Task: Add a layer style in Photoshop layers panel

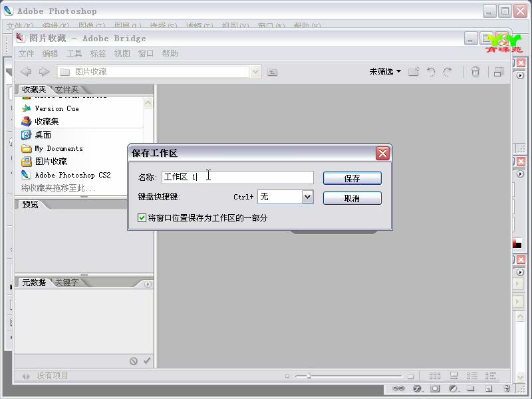Action: pos(418,388)
